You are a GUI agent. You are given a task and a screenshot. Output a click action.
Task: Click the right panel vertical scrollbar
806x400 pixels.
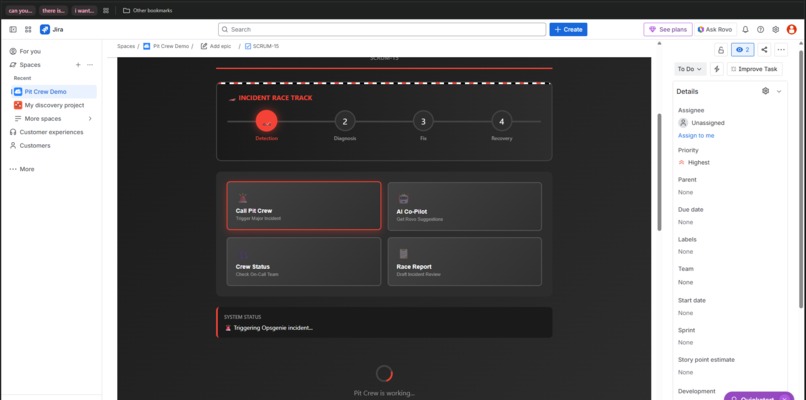pos(800,180)
